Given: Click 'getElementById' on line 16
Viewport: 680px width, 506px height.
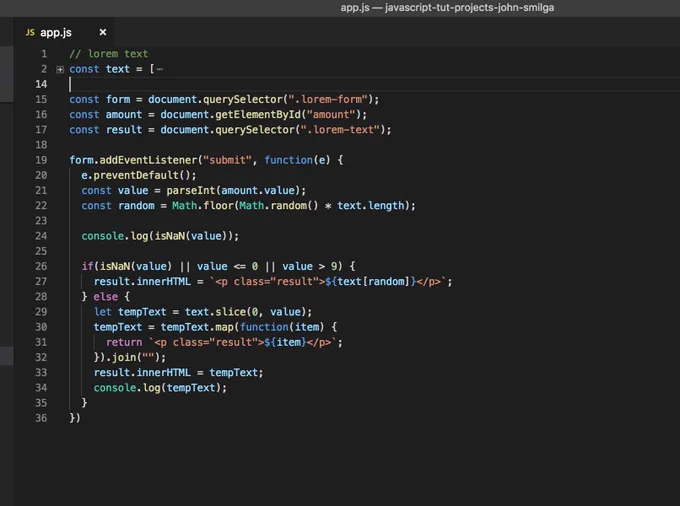Looking at the screenshot, I should [x=258, y=114].
